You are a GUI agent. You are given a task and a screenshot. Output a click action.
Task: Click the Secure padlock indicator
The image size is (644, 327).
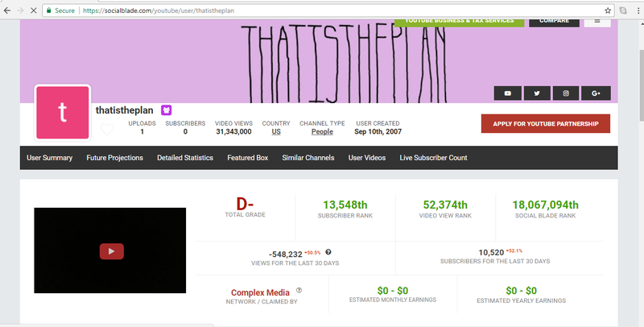[x=60, y=10]
